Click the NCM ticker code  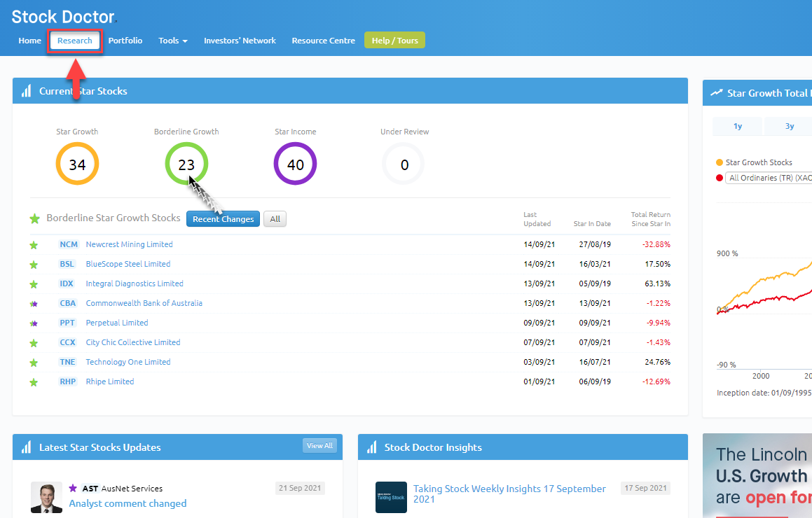(69, 244)
